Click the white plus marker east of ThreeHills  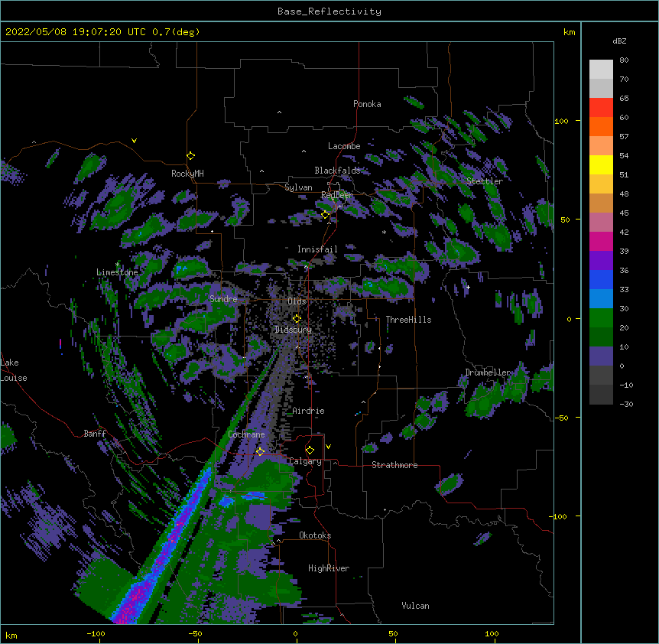[468, 287]
